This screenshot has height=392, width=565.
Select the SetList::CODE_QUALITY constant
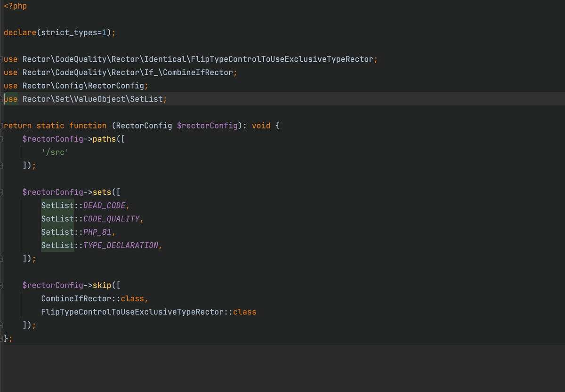tap(92, 218)
